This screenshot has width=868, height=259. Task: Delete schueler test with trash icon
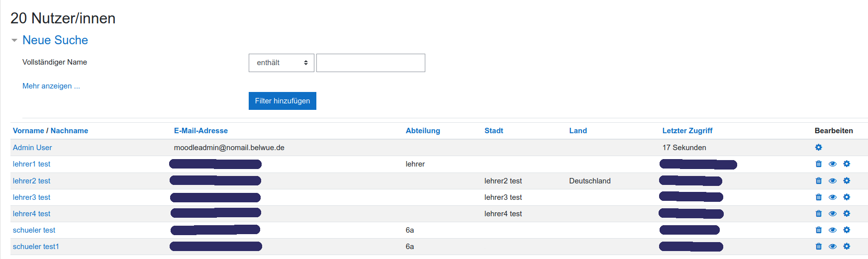(x=818, y=230)
